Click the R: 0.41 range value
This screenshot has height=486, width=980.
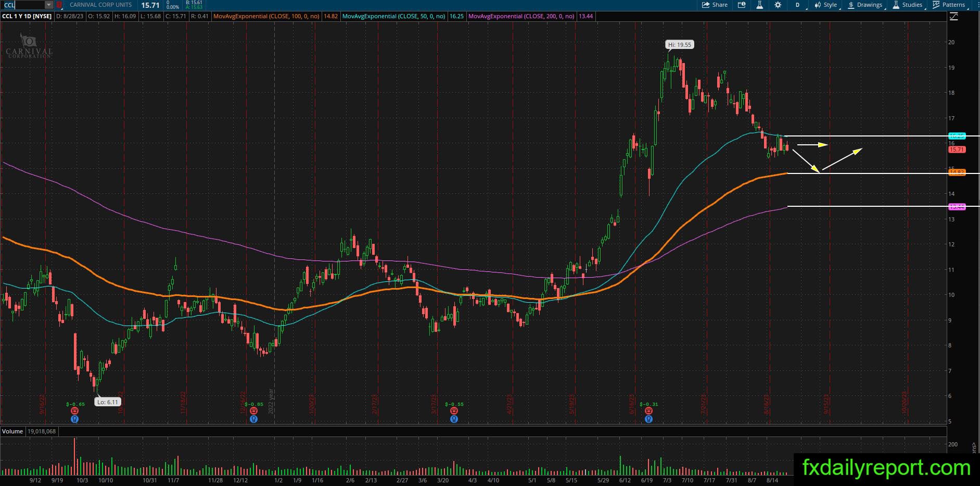pyautogui.click(x=200, y=16)
